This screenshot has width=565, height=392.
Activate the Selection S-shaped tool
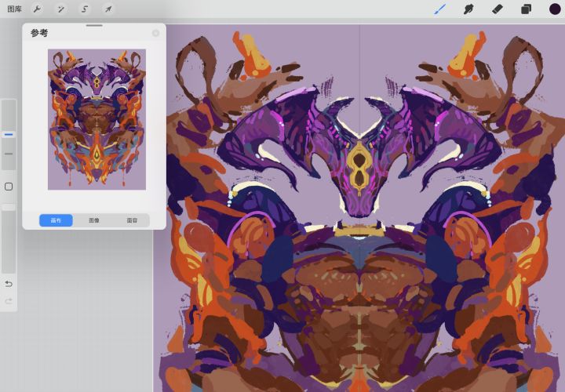click(84, 9)
